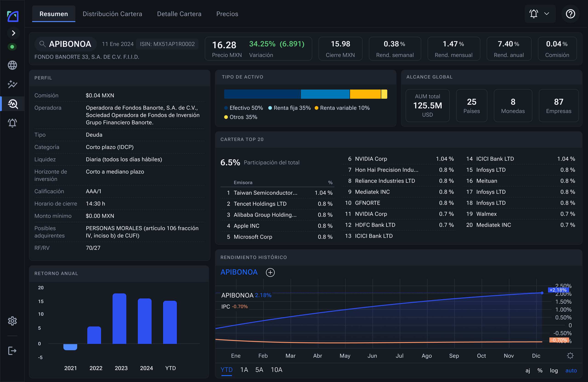588x382 pixels.
Task: Open settings gear in sidebar
Action: pos(12,321)
